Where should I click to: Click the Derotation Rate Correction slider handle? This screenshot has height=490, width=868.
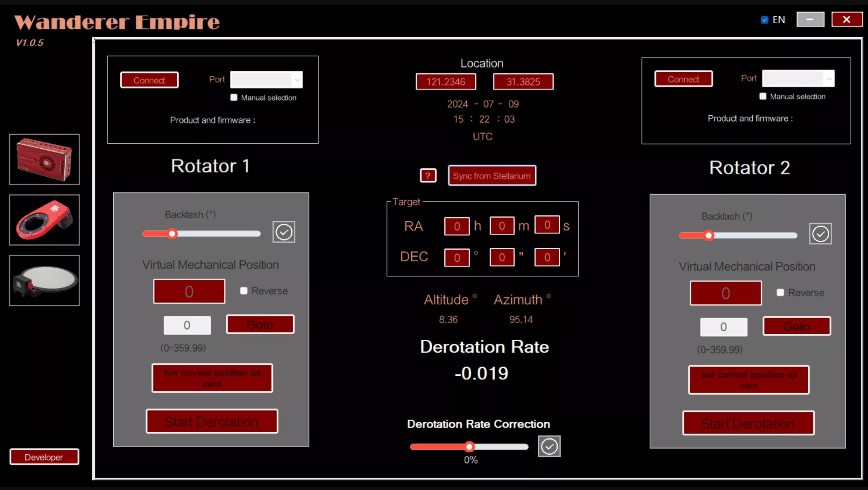[469, 447]
